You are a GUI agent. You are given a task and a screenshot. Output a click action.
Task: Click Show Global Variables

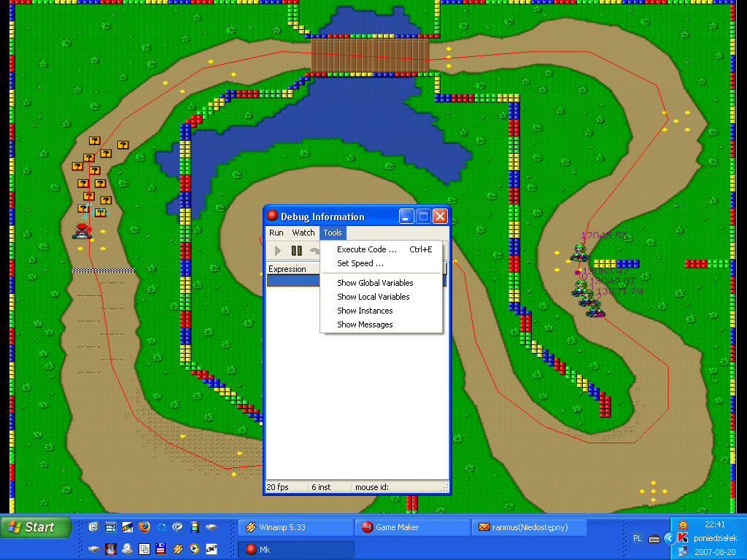(x=375, y=283)
